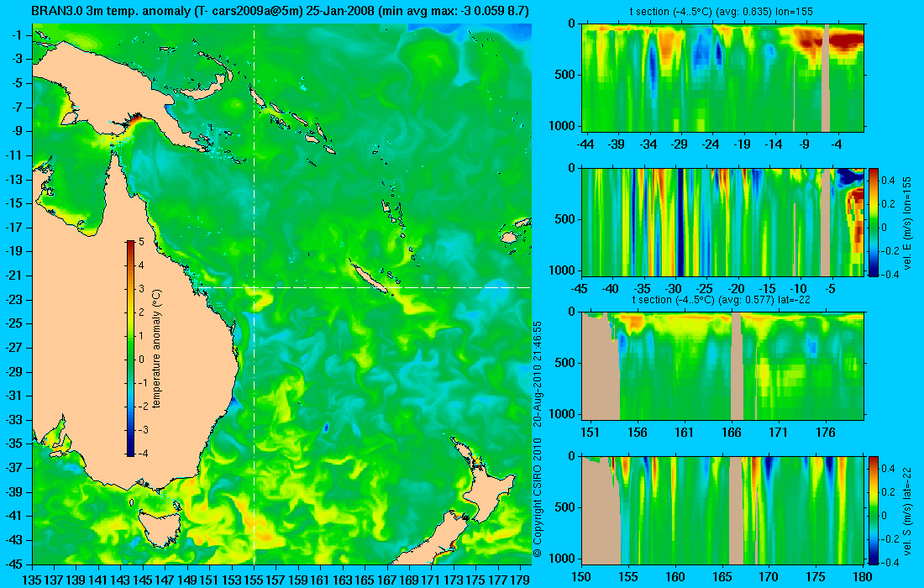Image resolution: width=924 pixels, height=588 pixels.
Task: Click '-10' on the vel. E section axis
Action: click(x=799, y=289)
